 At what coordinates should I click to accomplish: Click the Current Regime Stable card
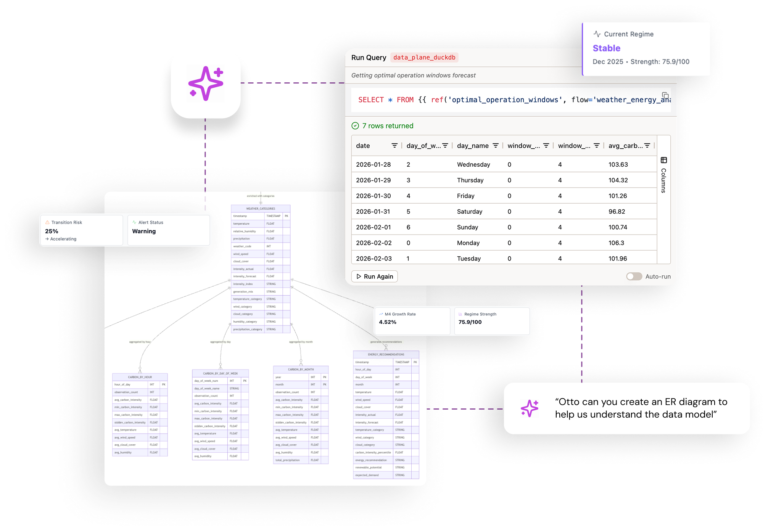pos(646,48)
